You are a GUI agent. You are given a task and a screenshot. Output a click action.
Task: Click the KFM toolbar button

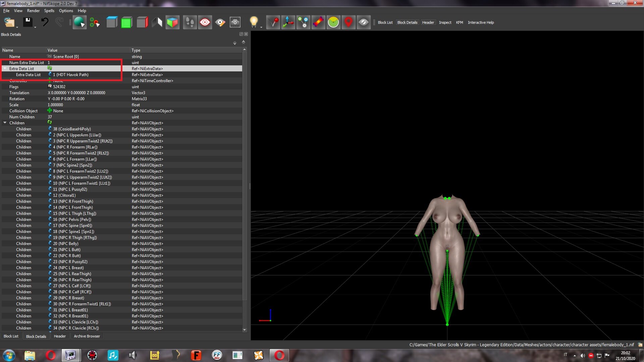point(460,22)
